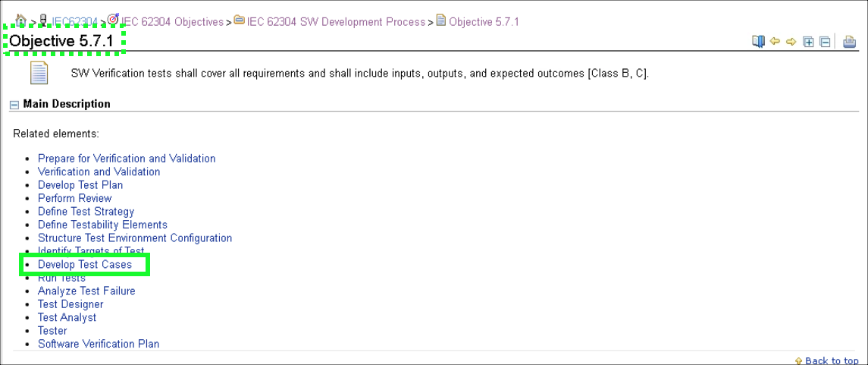The width and height of the screenshot is (868, 365).
Task: Click Objective 5.7.1 breadcrumb link
Action: click(484, 22)
